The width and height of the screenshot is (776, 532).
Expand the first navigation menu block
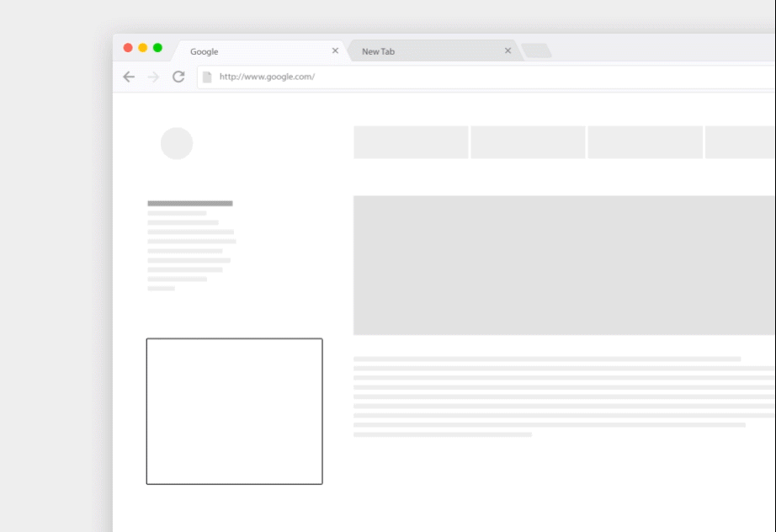tap(411, 141)
